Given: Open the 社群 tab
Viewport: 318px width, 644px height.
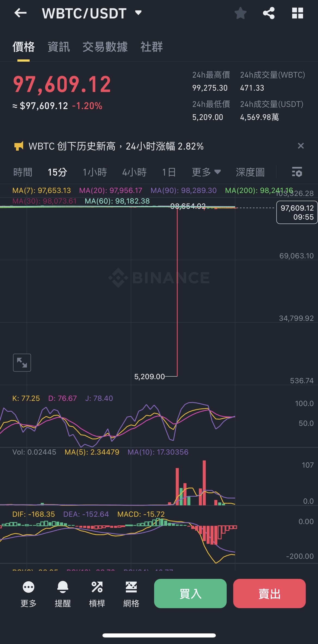Looking at the screenshot, I should (151, 47).
